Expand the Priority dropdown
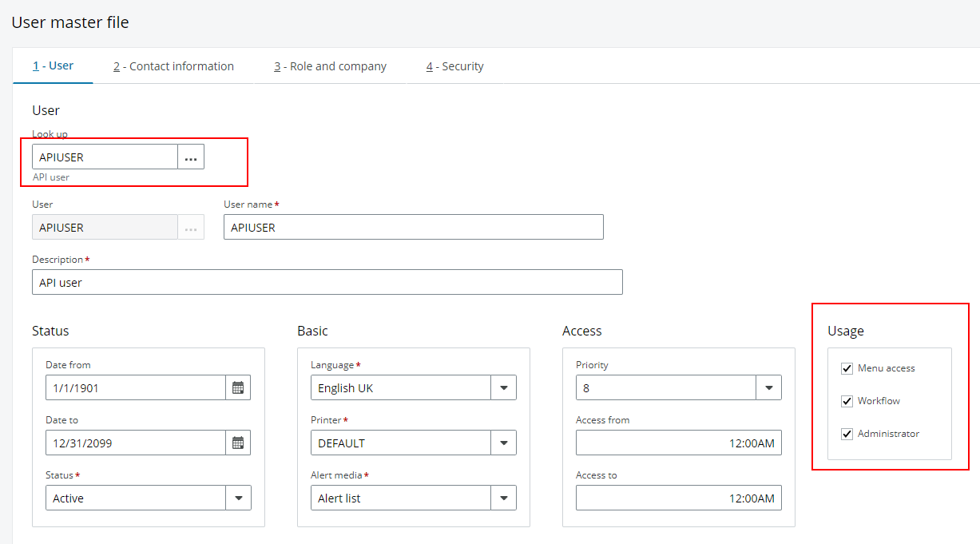 (768, 388)
